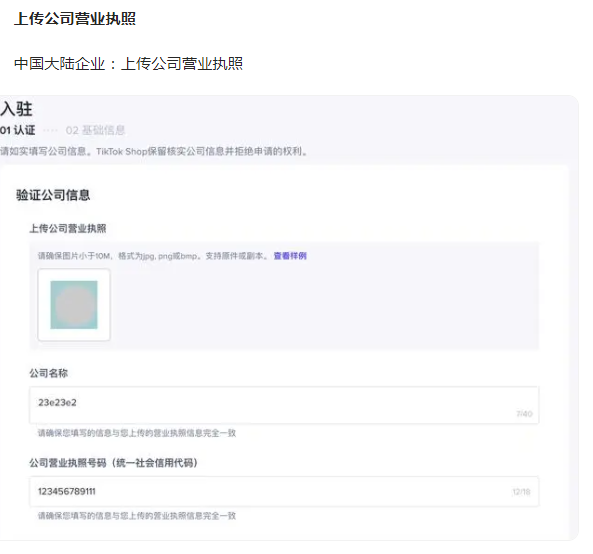This screenshot has width=593, height=554.
Task: Click the 上传公司营业执照 field label
Action: click(x=68, y=228)
